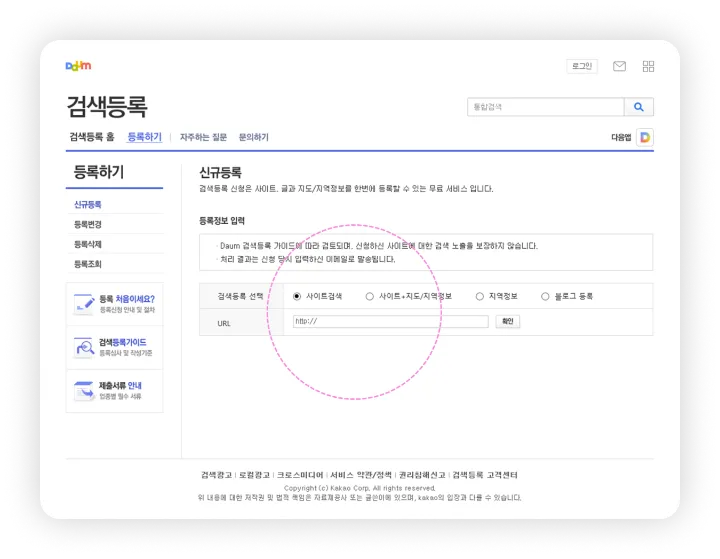The image size is (720, 559).
Task: Select the 블로그 등록 radio button
Action: pyautogui.click(x=545, y=296)
